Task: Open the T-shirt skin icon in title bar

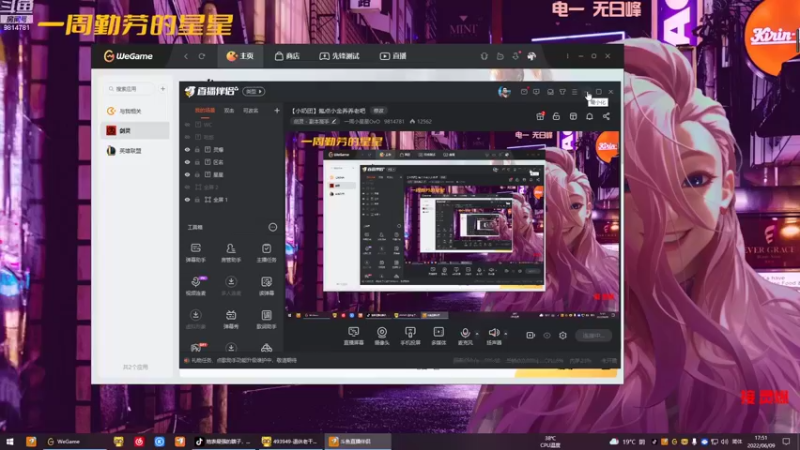Action: (x=562, y=92)
